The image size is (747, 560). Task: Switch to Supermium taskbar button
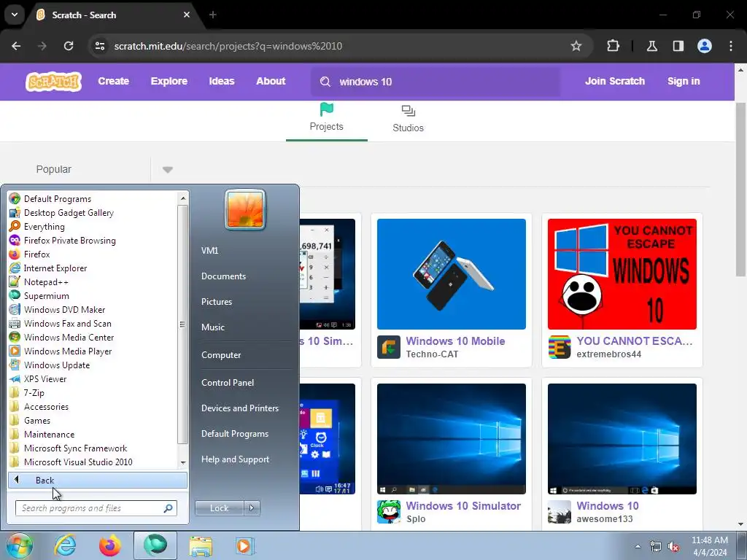click(155, 545)
